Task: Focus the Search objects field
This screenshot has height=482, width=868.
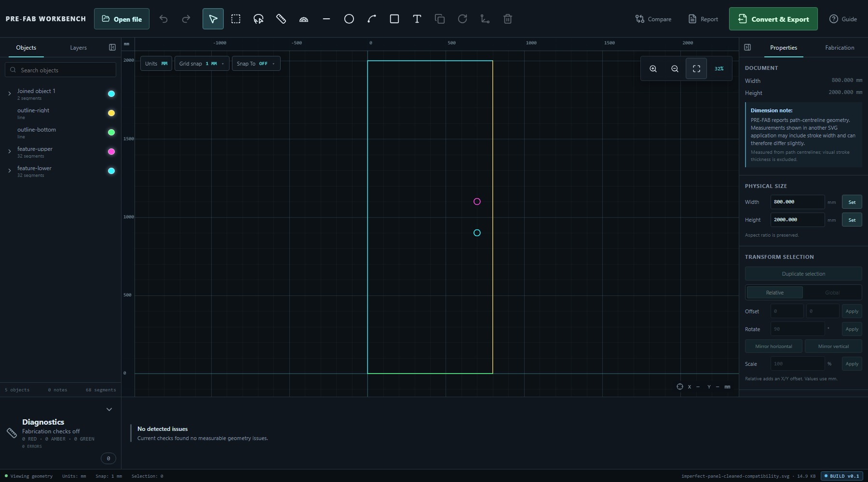Action: click(x=61, y=70)
